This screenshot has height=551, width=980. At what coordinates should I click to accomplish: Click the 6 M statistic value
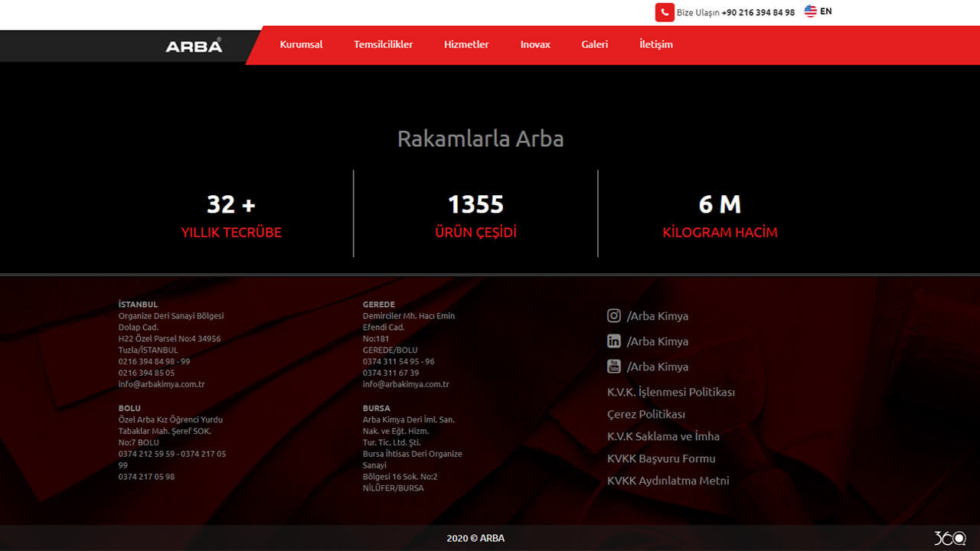[x=720, y=204]
